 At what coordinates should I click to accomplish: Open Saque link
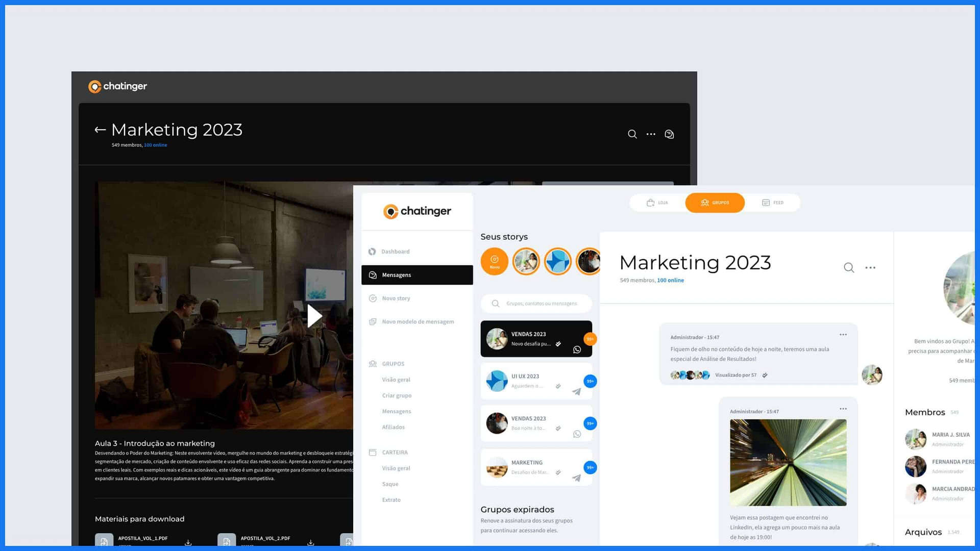390,484
